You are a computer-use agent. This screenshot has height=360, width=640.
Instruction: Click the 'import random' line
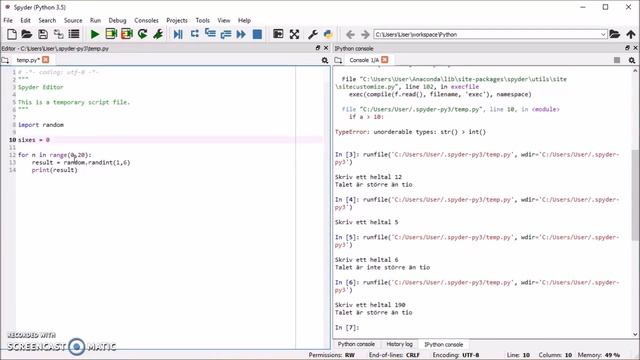41,124
